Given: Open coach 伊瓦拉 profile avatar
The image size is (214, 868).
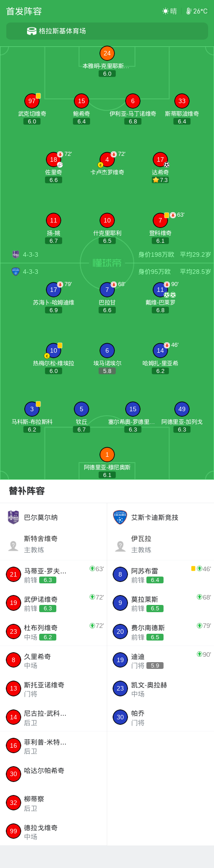Looking at the screenshot, I should (x=120, y=545).
